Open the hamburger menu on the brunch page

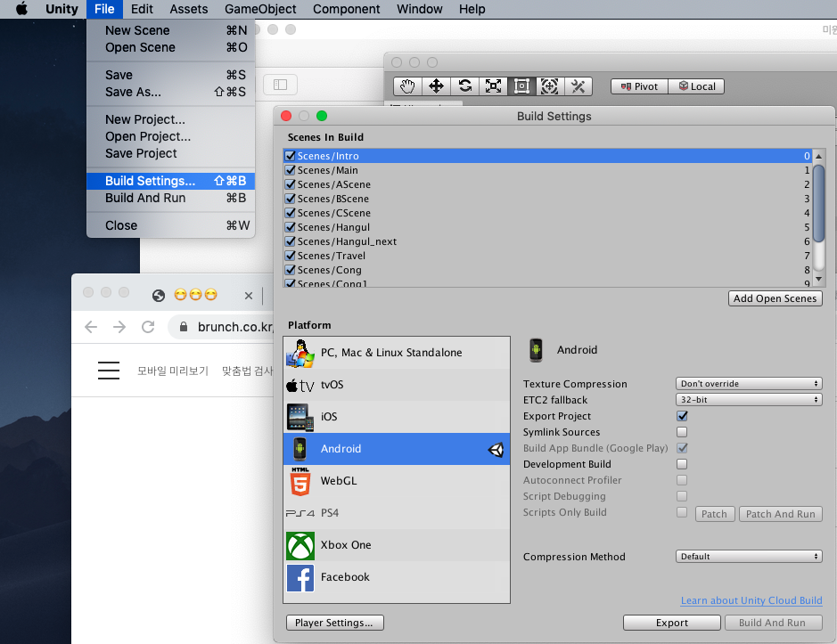pos(109,371)
